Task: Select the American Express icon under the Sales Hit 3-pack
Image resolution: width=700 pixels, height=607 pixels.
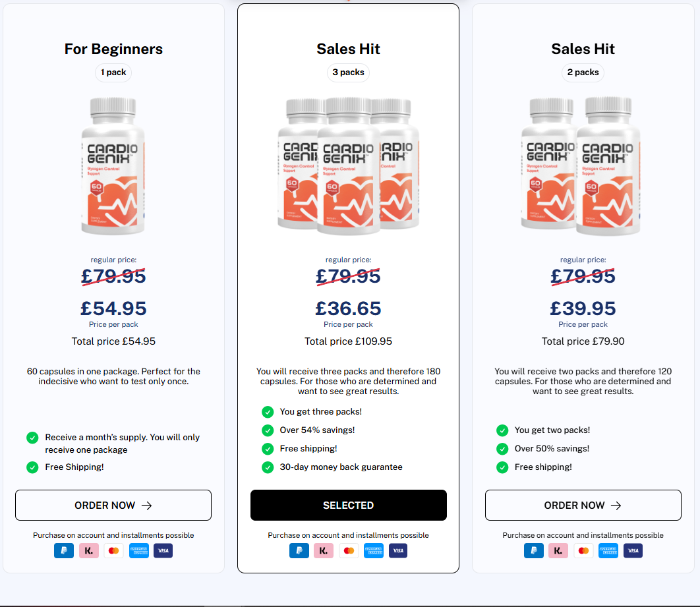Action: 373,550
